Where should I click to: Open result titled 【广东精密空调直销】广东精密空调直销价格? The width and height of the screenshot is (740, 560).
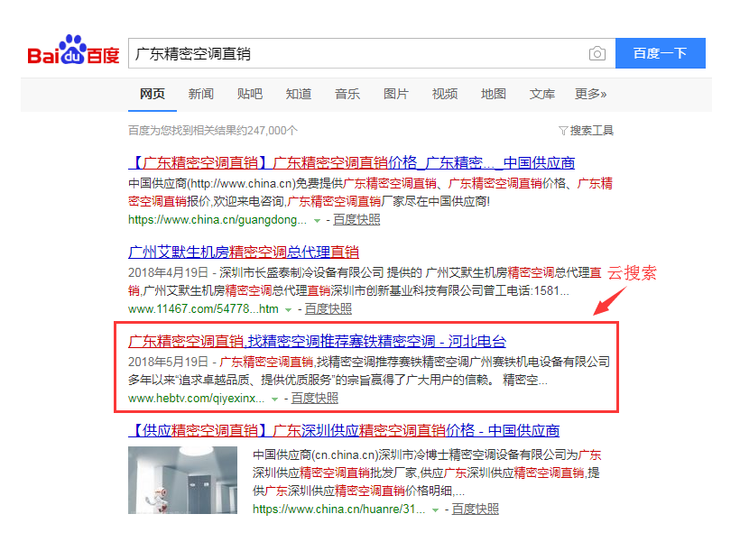click(352, 162)
